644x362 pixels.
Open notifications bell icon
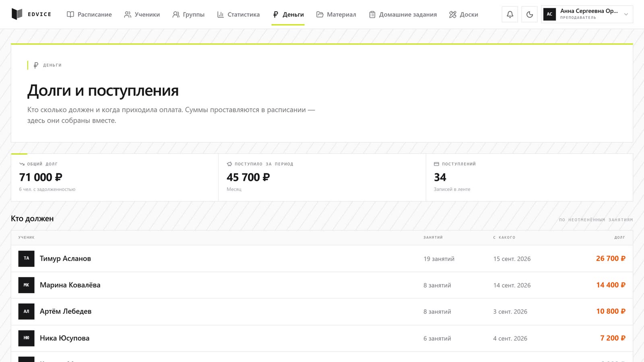point(510,14)
